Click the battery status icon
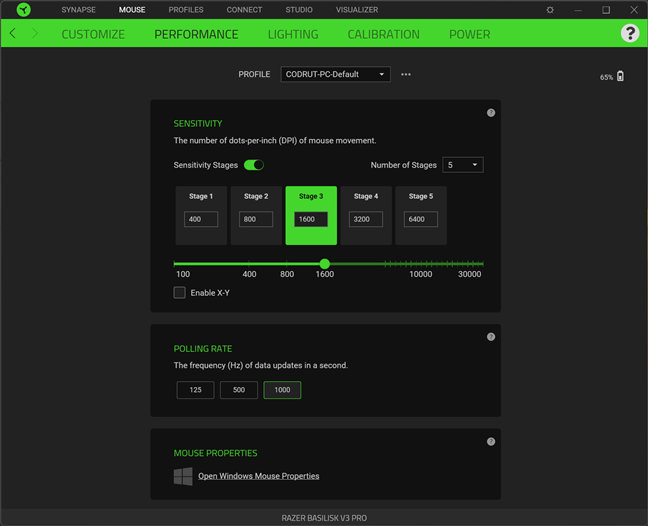 point(620,76)
